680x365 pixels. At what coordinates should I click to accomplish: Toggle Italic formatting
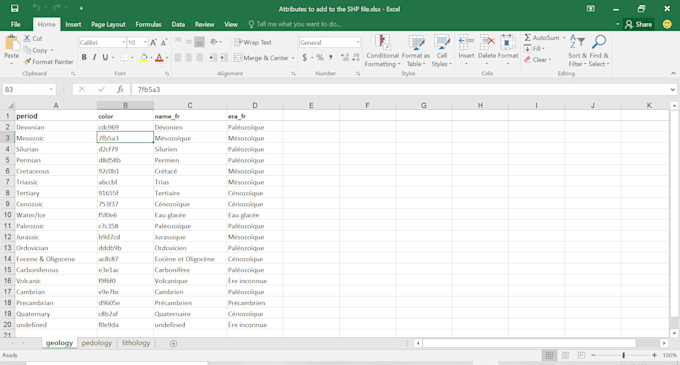click(94, 57)
